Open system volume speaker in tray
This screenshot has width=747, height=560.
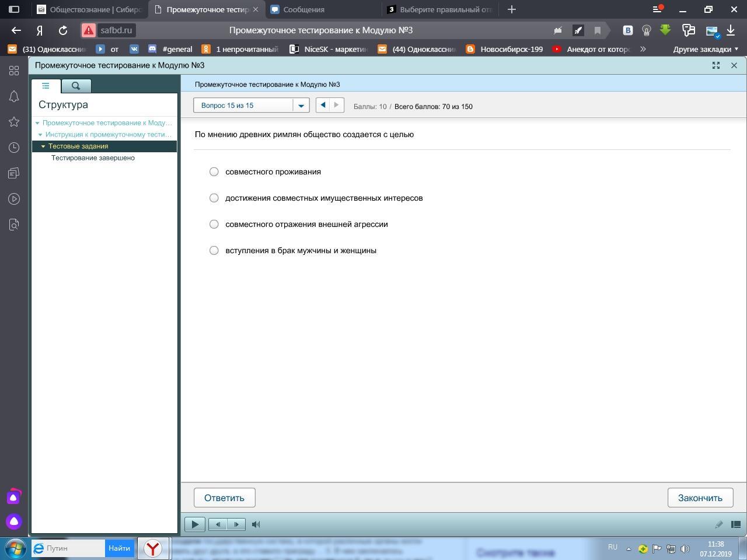pyautogui.click(x=685, y=549)
